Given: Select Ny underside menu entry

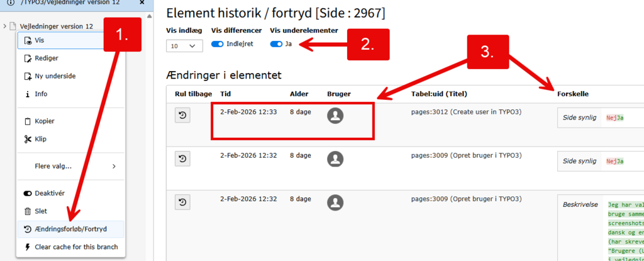Looking at the screenshot, I should [x=55, y=76].
